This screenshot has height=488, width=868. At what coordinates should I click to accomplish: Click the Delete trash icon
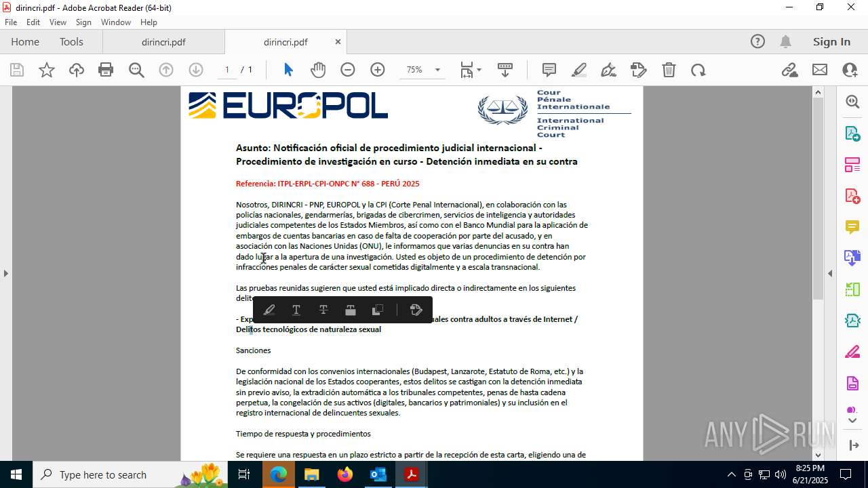point(669,70)
